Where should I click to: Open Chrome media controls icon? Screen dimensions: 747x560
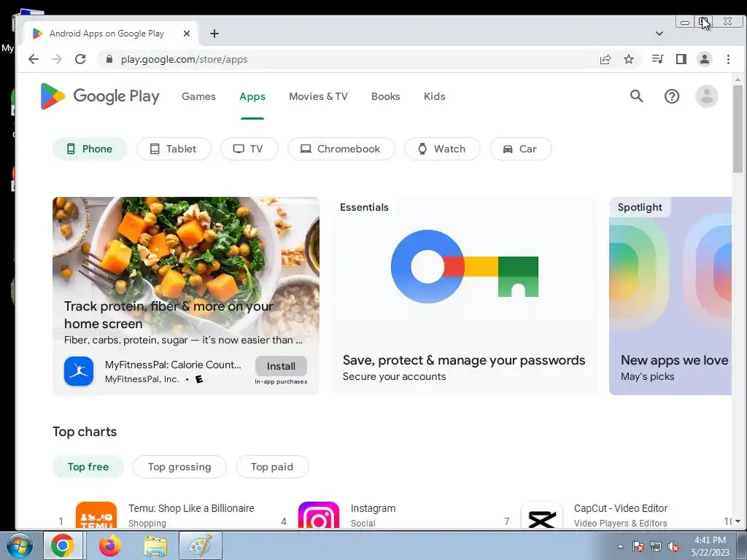pyautogui.click(x=657, y=59)
